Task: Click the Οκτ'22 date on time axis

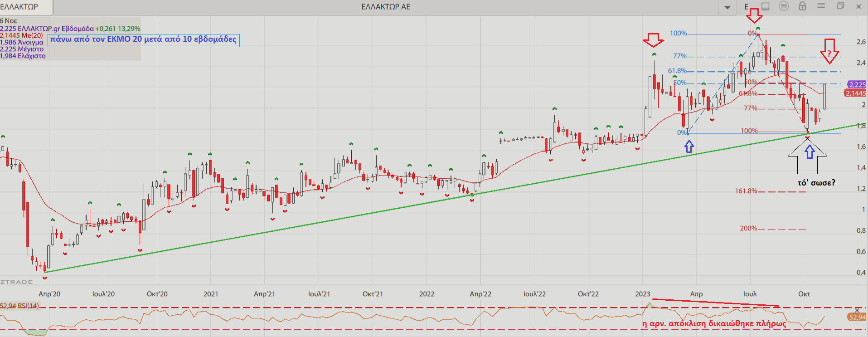Action: coord(588,294)
